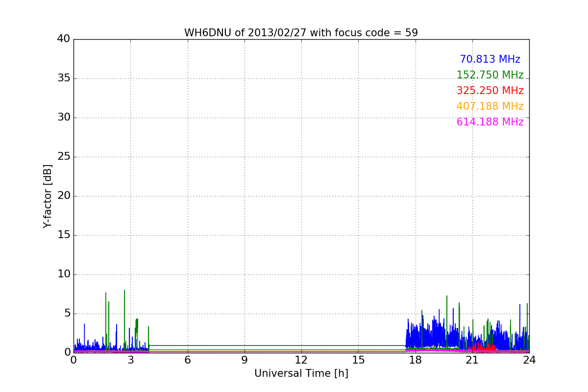Click the y-axis tick label 35

[x=64, y=78]
